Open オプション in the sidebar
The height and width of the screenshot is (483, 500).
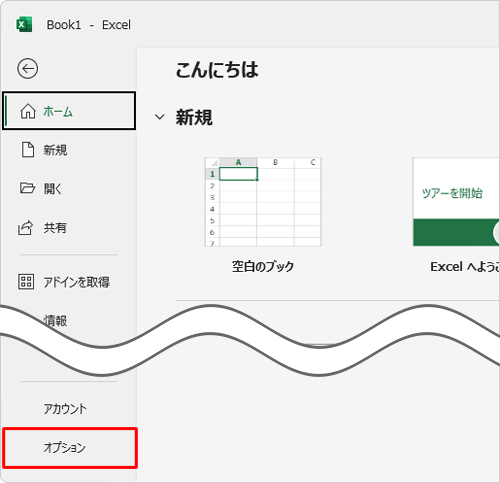click(x=70, y=448)
